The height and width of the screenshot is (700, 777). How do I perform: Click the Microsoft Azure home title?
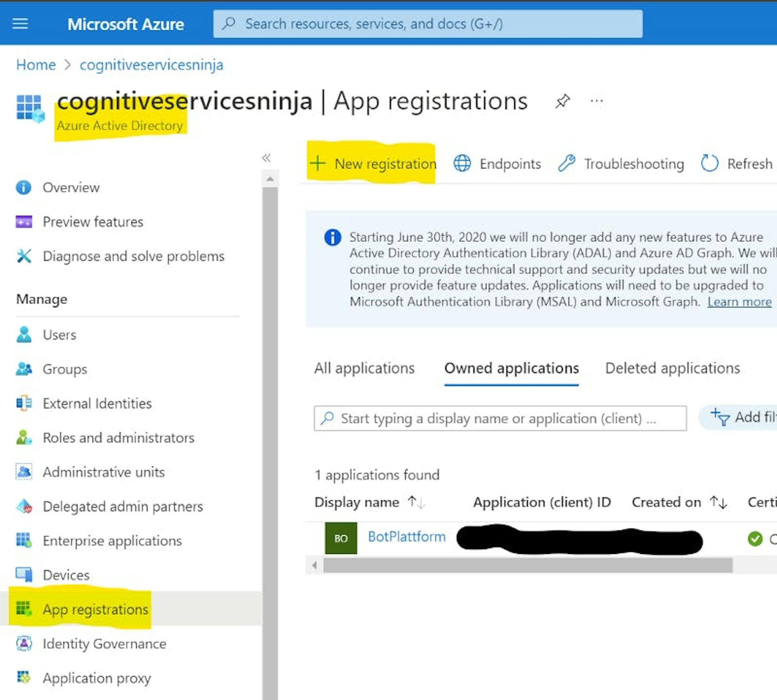pyautogui.click(x=125, y=24)
